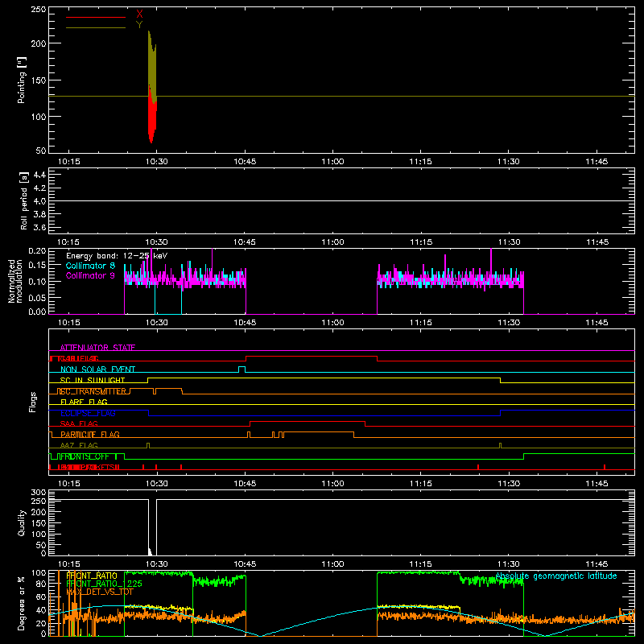Click the FLARE_FLAG label
Viewport: 644px width, 644px height.
[x=84, y=402]
